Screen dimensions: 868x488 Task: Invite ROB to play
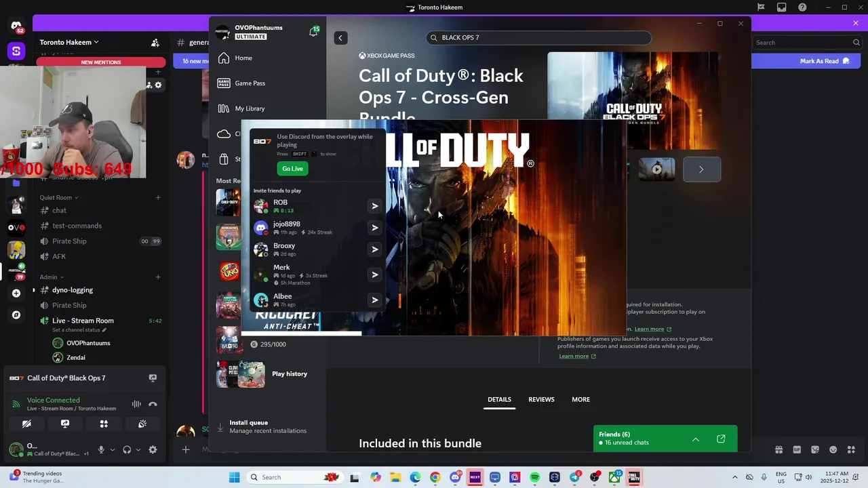[374, 206]
